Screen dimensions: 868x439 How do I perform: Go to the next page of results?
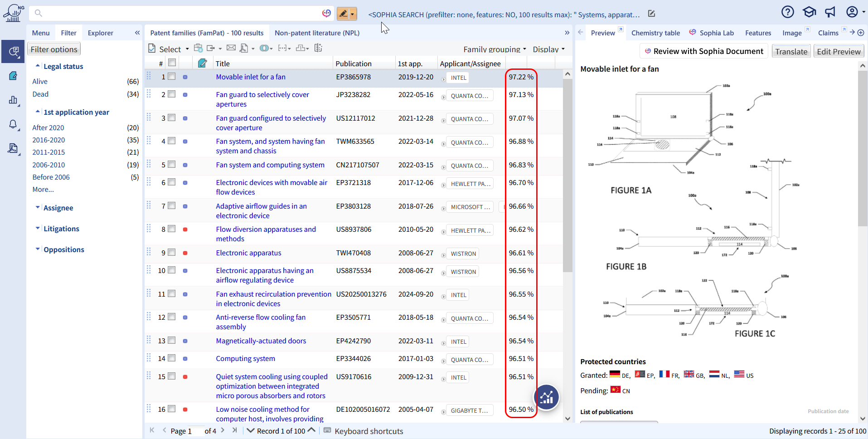pos(223,430)
